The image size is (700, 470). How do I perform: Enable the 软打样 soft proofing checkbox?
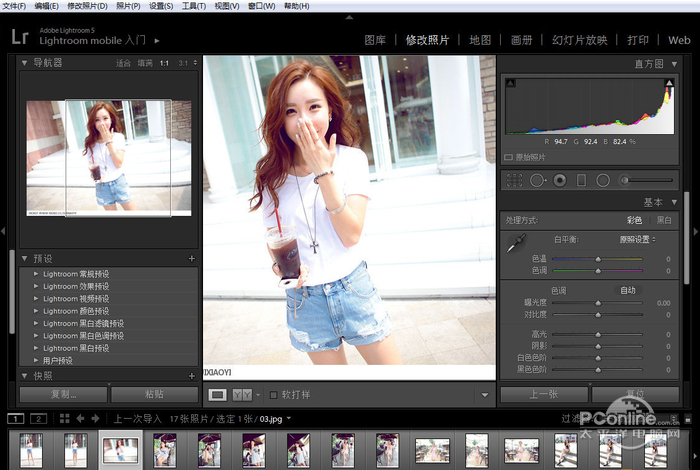click(274, 394)
